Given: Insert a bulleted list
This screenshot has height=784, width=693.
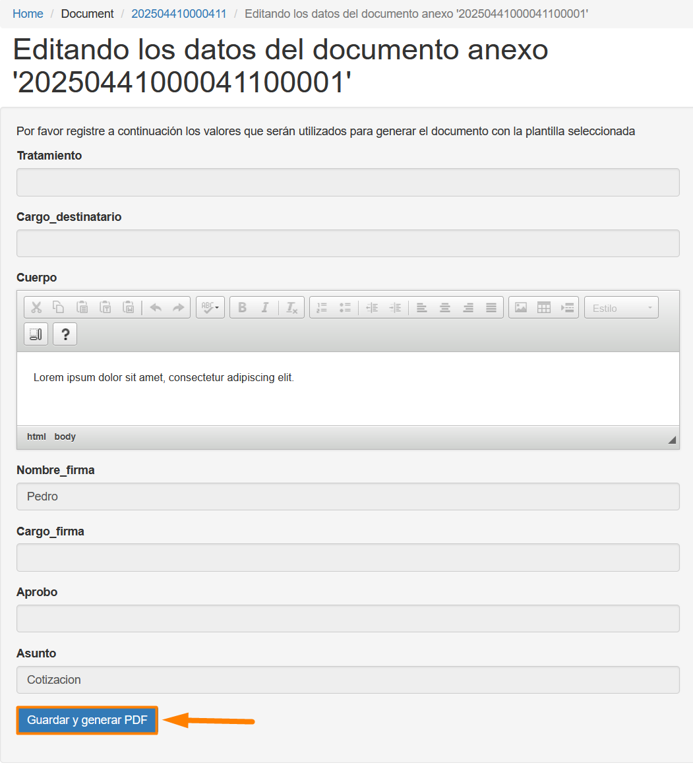Looking at the screenshot, I should (x=345, y=307).
